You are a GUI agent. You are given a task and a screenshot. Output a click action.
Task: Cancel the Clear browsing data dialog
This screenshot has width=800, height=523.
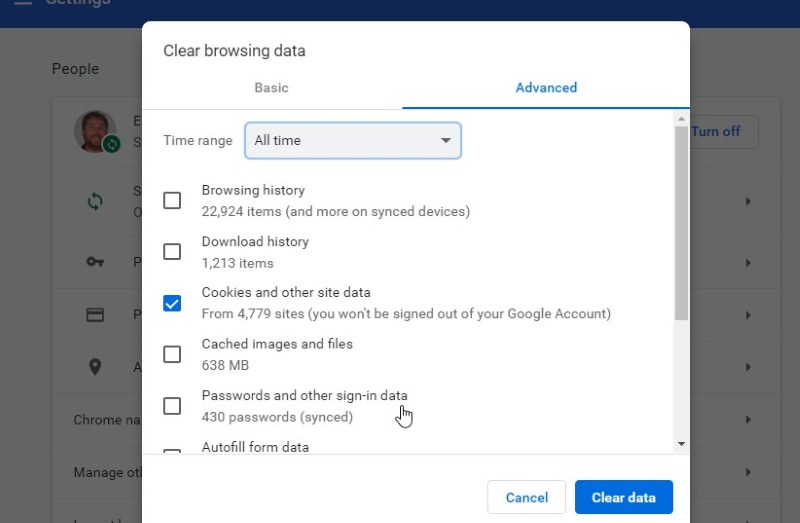coord(527,497)
